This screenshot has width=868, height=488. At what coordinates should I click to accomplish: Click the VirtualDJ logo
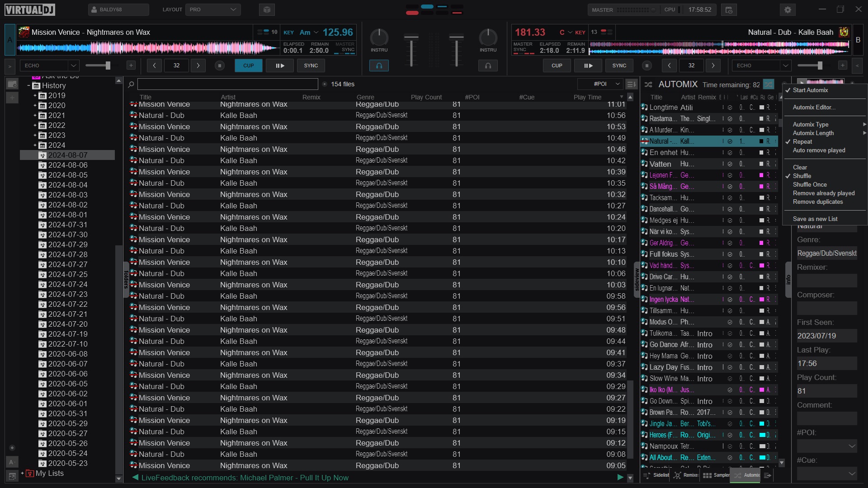click(x=30, y=9)
